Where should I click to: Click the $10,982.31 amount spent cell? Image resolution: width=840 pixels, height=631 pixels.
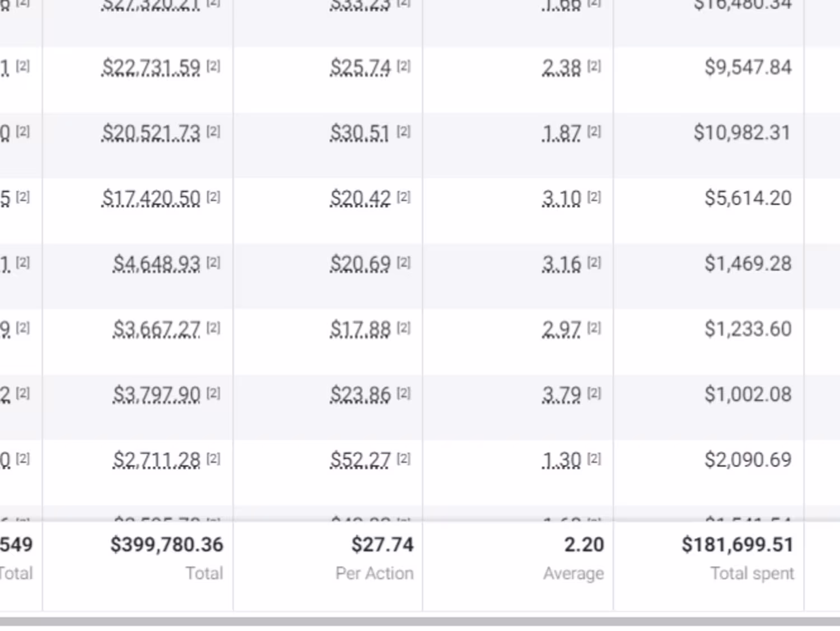pos(742,133)
